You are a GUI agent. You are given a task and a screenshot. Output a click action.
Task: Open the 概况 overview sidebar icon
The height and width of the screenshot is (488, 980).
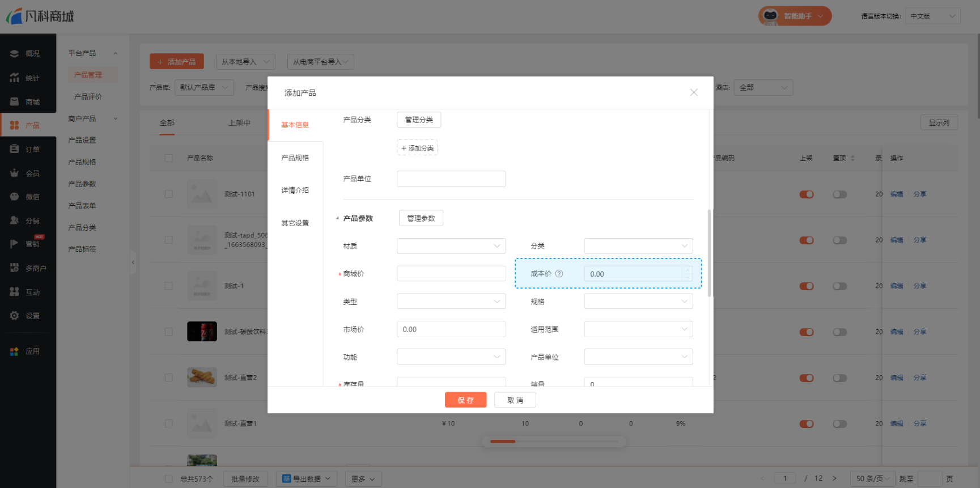14,53
